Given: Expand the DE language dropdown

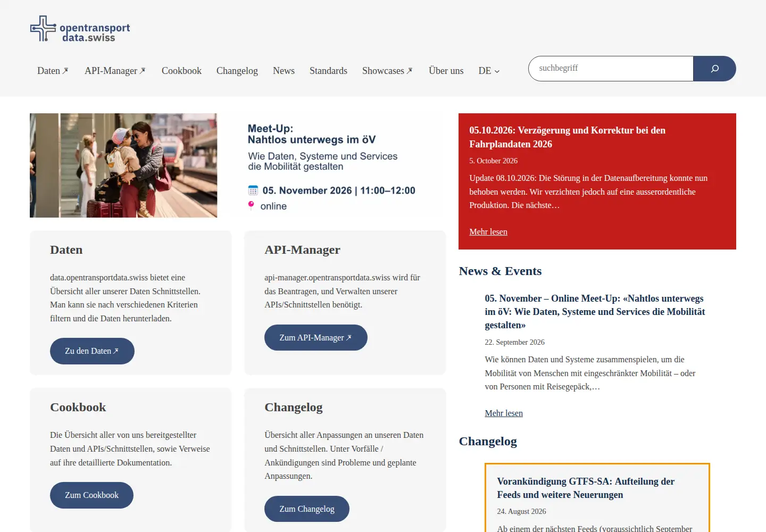Looking at the screenshot, I should point(489,71).
